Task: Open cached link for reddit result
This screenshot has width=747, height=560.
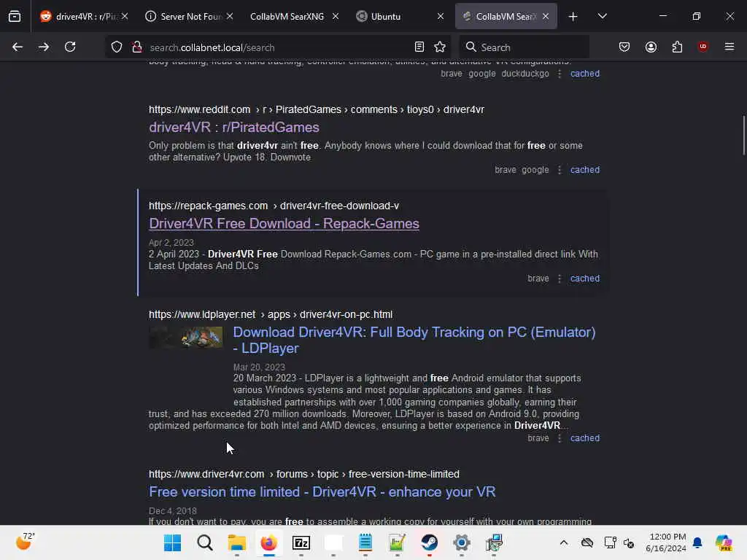Action: point(585,170)
